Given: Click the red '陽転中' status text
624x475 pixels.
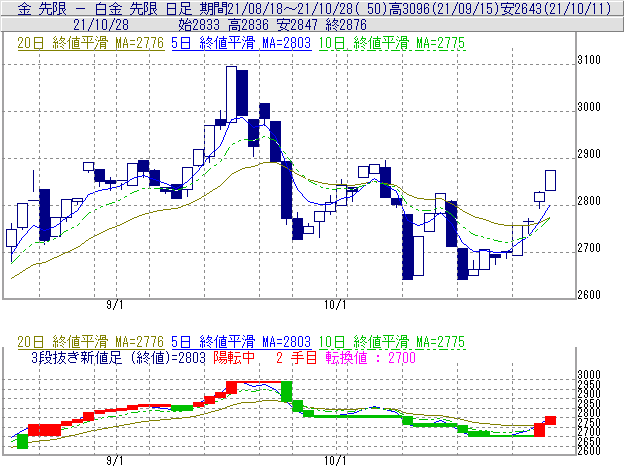Looking at the screenshot, I should [x=234, y=358].
